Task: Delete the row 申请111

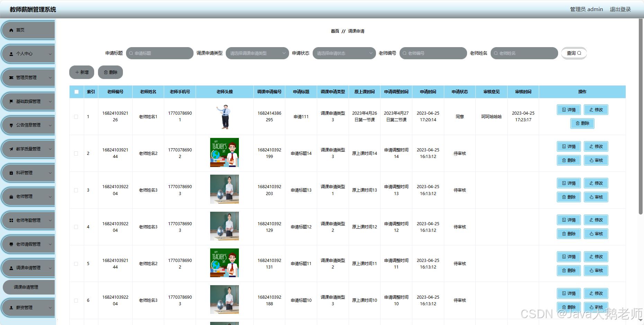Action: 582,123
